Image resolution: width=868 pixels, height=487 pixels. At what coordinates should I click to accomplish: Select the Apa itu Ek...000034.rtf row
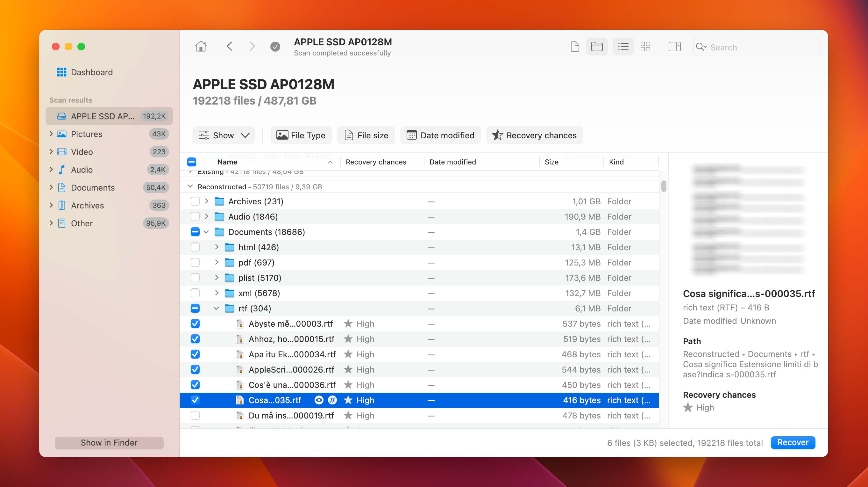(419, 354)
